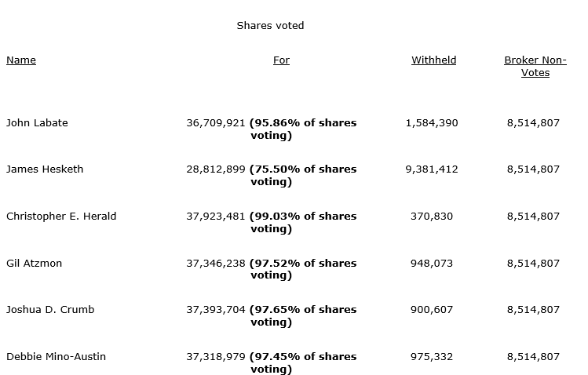Click the underlined Name column header
The width and height of the screenshot is (588, 375).
(21, 60)
